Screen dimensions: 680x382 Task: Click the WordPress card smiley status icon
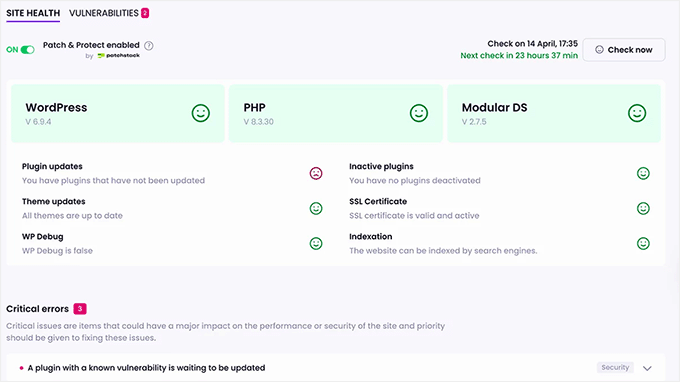pyautogui.click(x=201, y=113)
